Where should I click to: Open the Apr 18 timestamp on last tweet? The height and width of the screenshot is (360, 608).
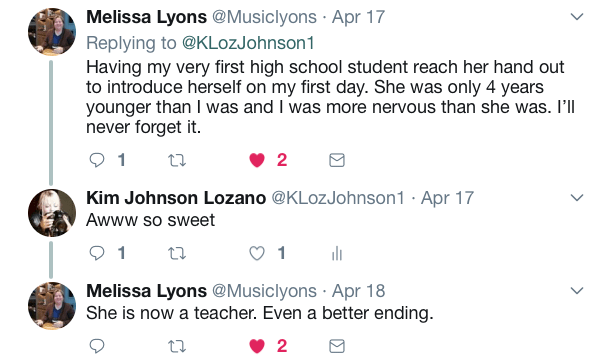358,291
